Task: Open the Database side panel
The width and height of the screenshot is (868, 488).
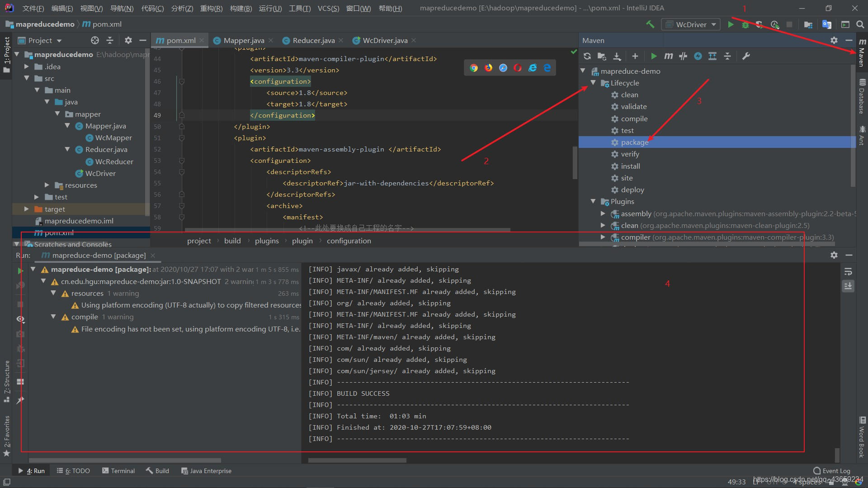Action: (862, 96)
